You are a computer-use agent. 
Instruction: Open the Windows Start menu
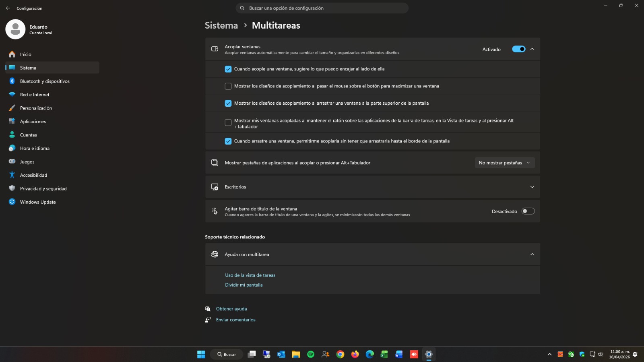[201, 354]
